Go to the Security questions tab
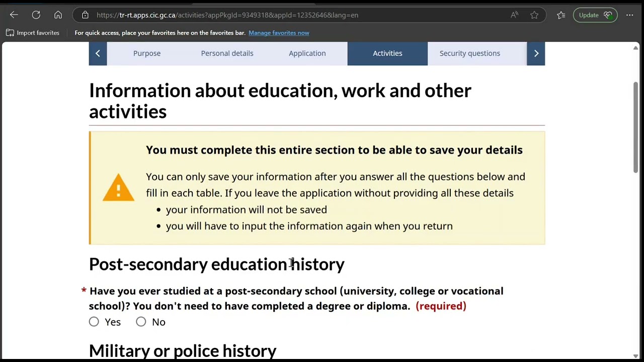The width and height of the screenshot is (644, 362). point(469,53)
